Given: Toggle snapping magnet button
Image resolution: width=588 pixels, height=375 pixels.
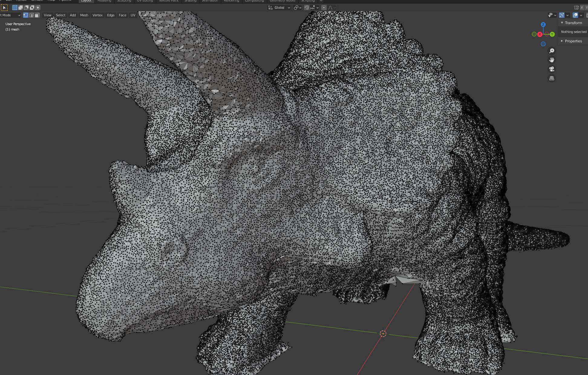Looking at the screenshot, I should tap(306, 8).
